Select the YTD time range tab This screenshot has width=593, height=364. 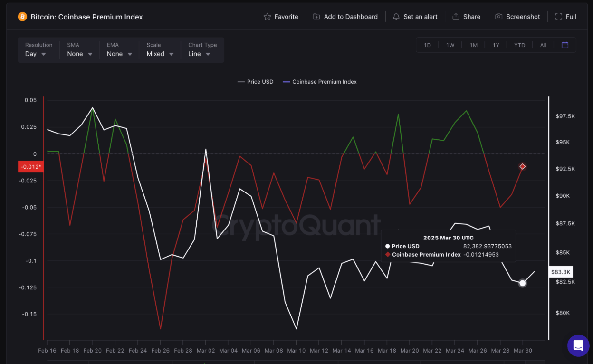[519, 45]
